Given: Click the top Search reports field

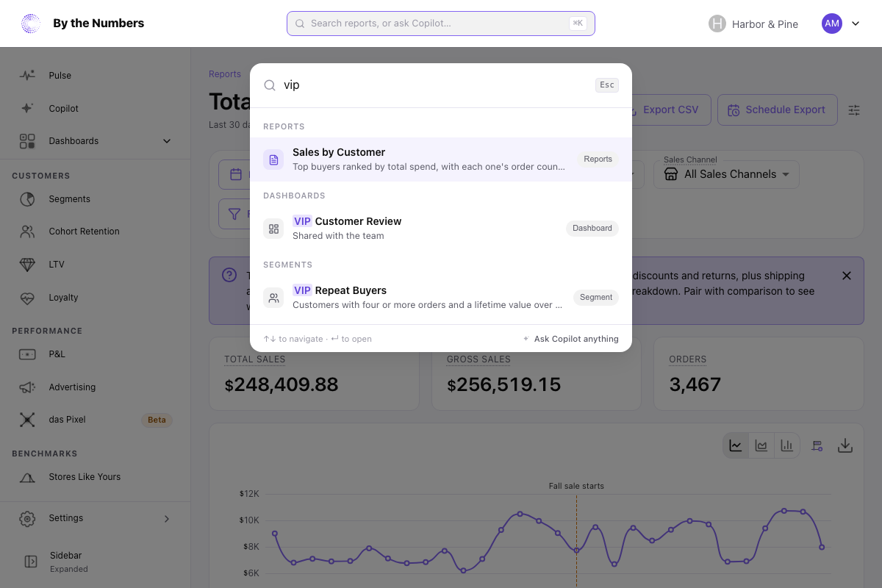Looking at the screenshot, I should pyautogui.click(x=441, y=24).
